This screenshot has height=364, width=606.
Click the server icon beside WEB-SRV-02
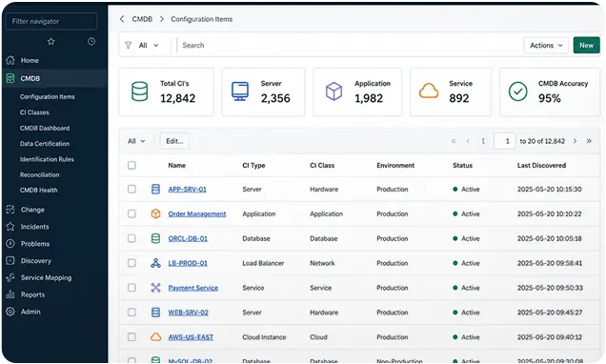pyautogui.click(x=155, y=313)
